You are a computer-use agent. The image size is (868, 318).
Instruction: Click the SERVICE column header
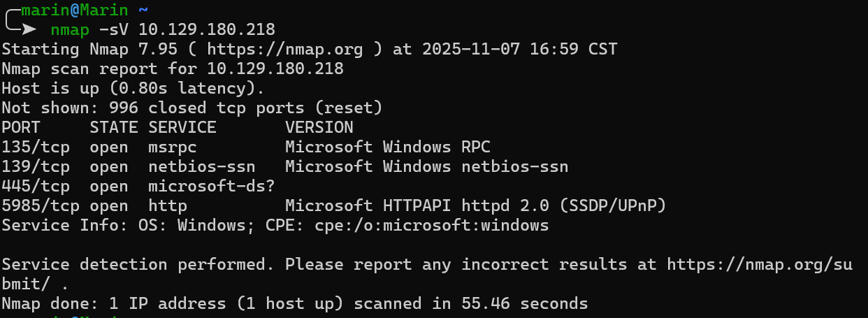(x=182, y=128)
